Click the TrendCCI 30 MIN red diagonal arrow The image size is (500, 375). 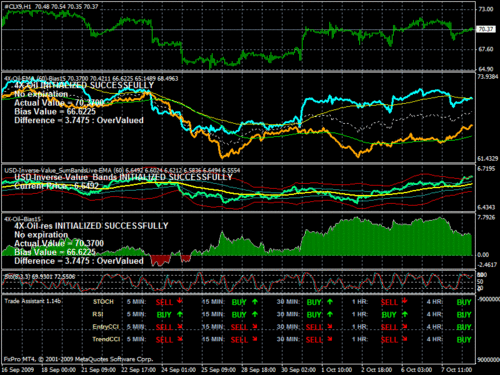click(330, 339)
